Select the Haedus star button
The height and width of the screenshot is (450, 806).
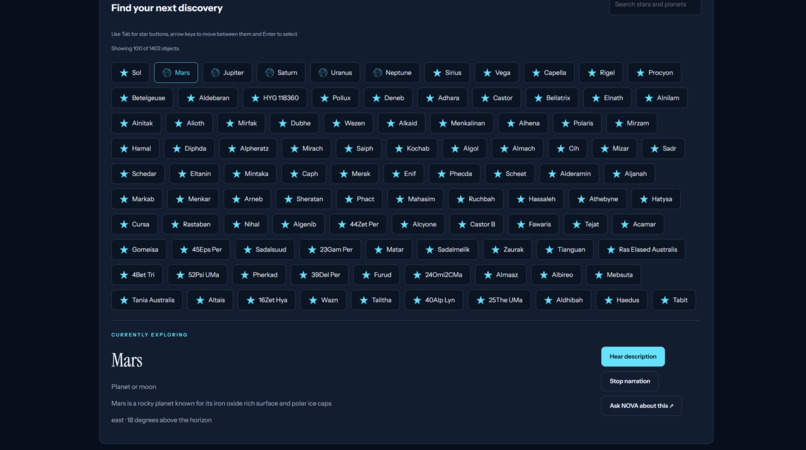tap(621, 300)
